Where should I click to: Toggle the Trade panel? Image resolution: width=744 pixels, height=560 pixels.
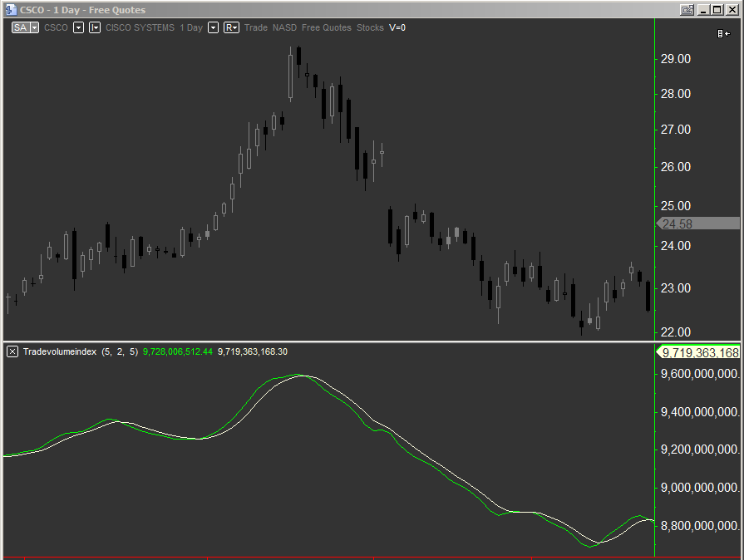256,27
